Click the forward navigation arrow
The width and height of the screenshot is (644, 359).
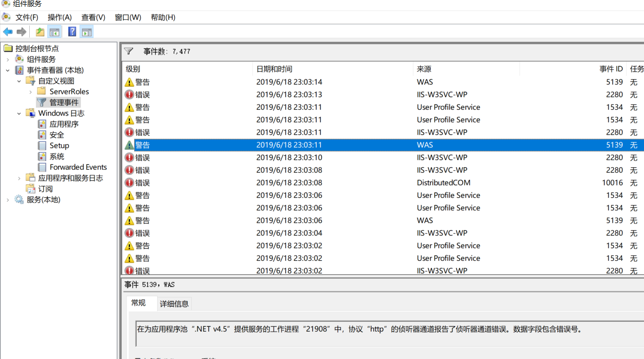[x=21, y=32]
